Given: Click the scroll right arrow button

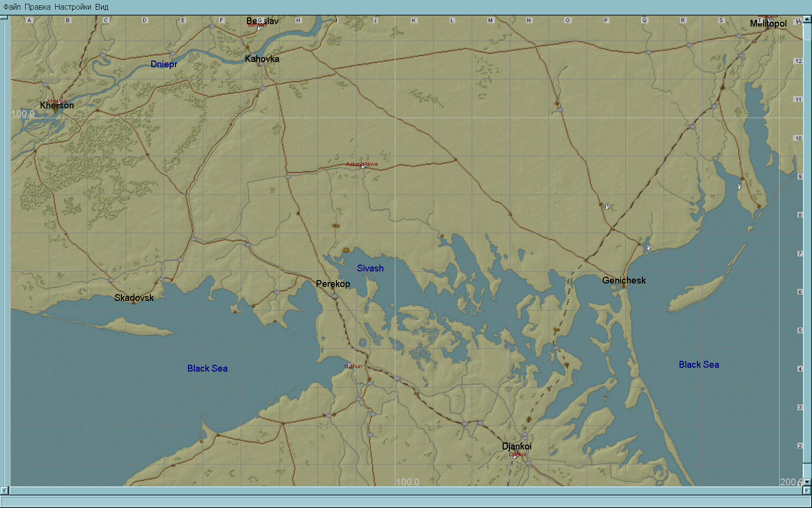Looking at the screenshot, I should point(807,491).
